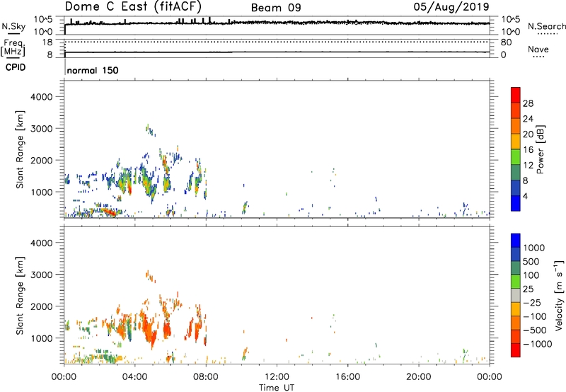
Task: Click the '1000' label on Velocity colorbar
Action: (534, 248)
